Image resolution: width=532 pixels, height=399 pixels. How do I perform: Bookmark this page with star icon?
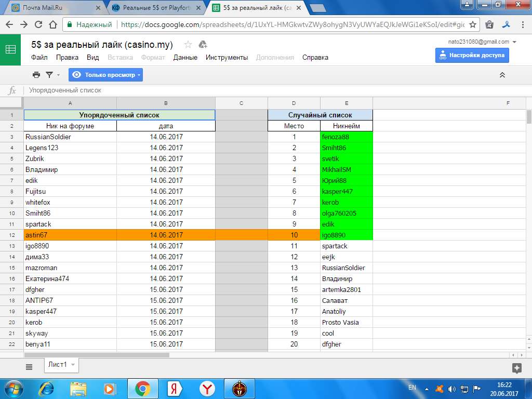tap(473, 24)
